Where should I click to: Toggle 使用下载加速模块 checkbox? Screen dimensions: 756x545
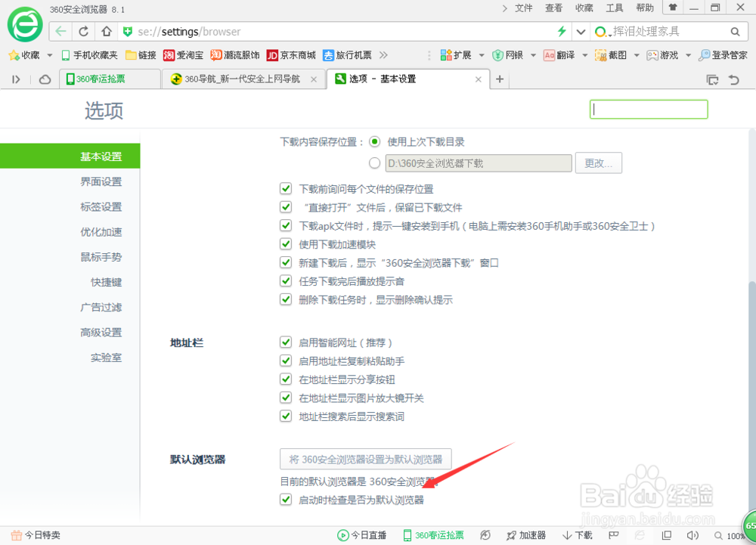[x=286, y=244]
